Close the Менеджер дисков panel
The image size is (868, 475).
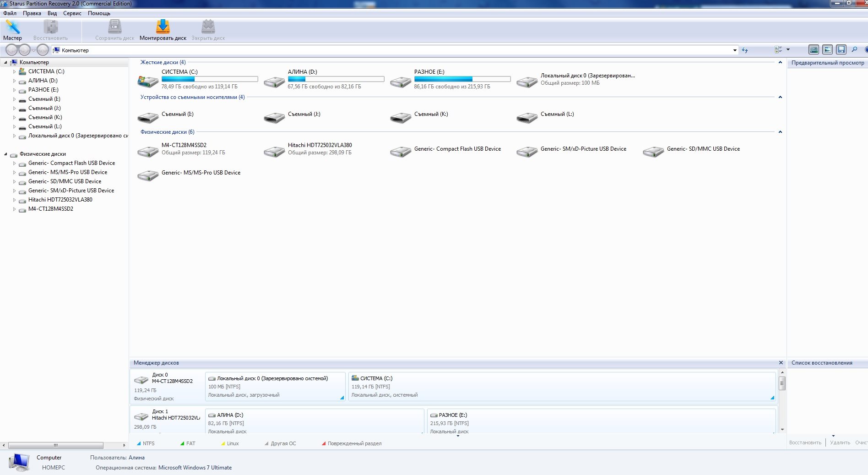tap(781, 363)
